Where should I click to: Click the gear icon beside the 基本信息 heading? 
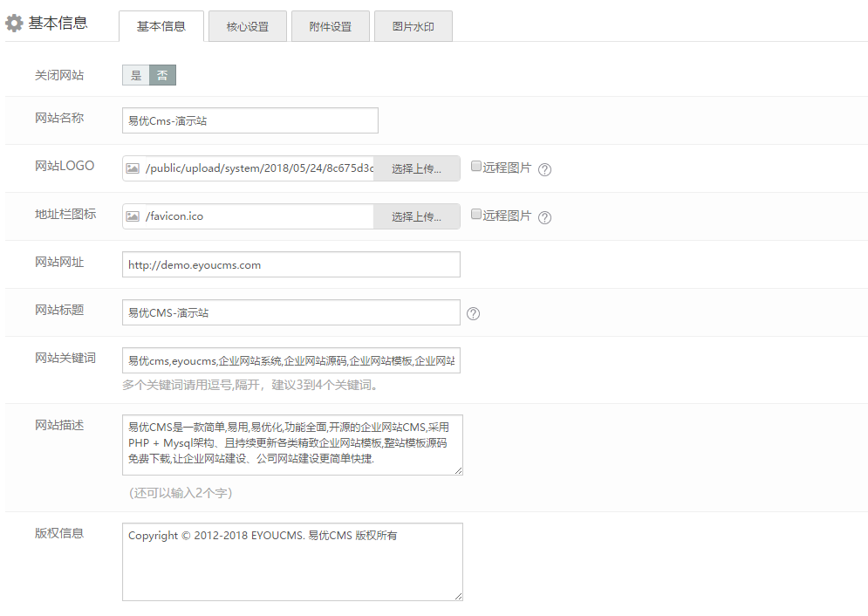point(14,24)
